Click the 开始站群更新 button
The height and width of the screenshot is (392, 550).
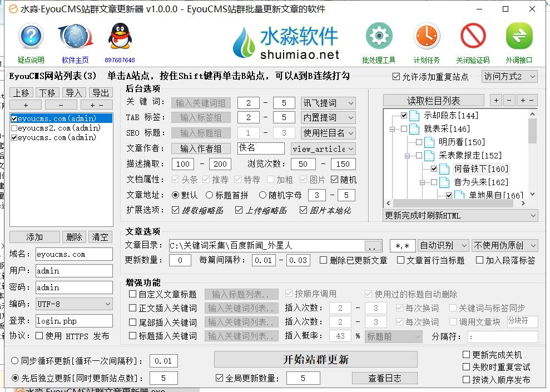[314, 360]
